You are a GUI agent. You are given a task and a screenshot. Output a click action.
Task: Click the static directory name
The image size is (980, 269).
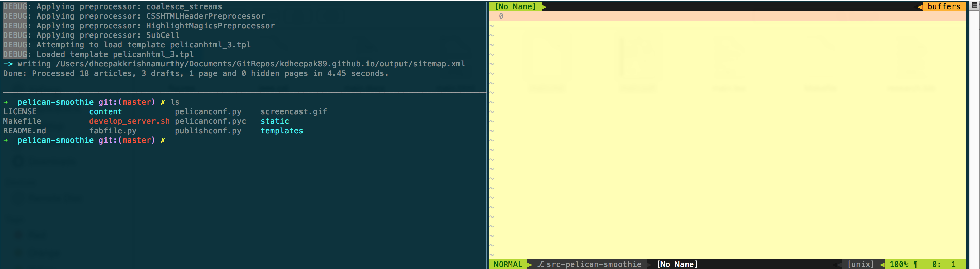click(x=274, y=121)
